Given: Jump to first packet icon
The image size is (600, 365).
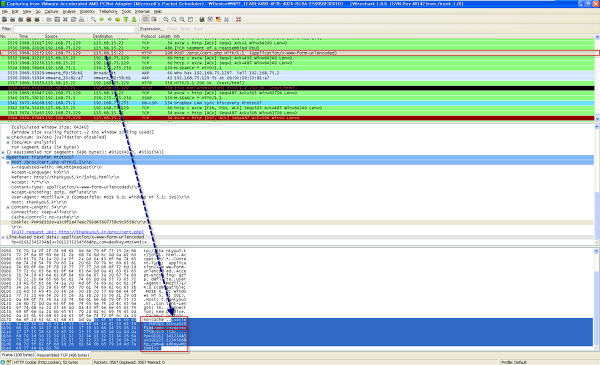Looking at the screenshot, I should point(126,20).
